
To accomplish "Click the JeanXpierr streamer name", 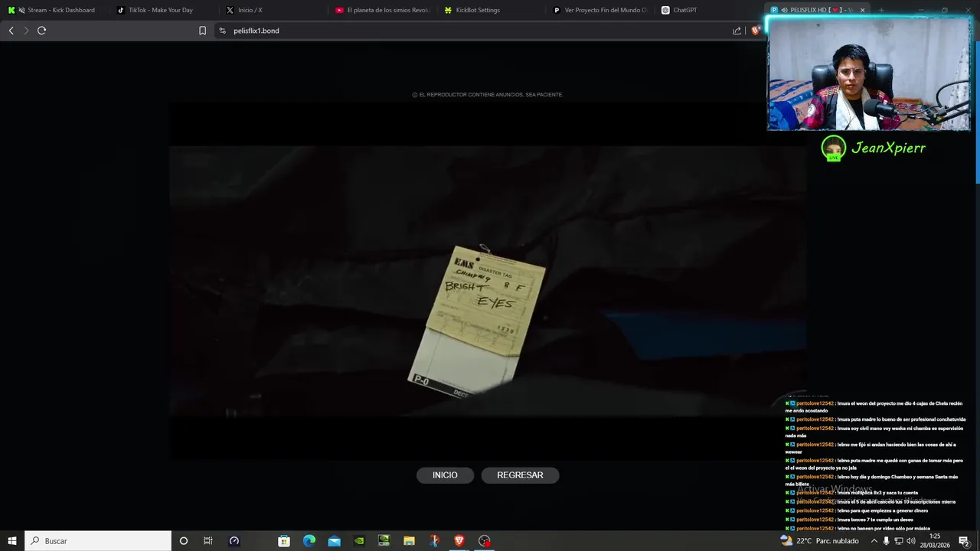I will click(x=889, y=148).
